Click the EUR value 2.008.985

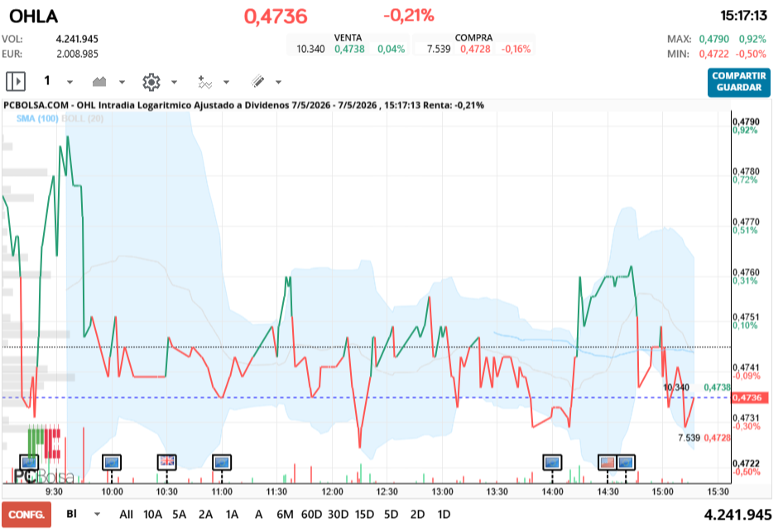[77, 54]
